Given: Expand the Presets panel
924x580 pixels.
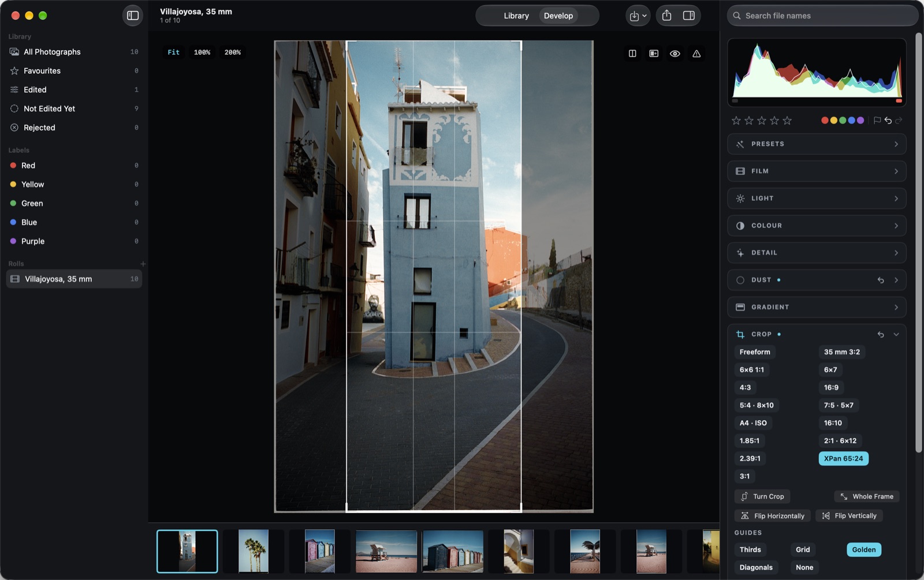Looking at the screenshot, I should (x=817, y=144).
